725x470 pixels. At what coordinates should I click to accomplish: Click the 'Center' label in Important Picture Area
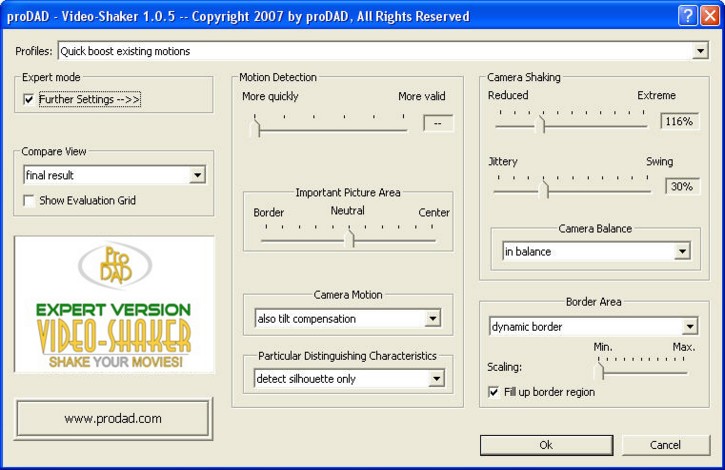click(434, 212)
